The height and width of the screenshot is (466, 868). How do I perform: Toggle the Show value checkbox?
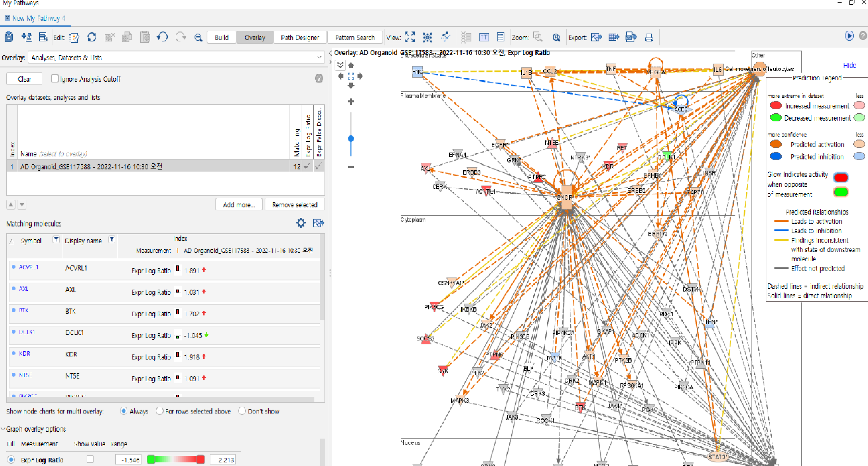coord(90,459)
